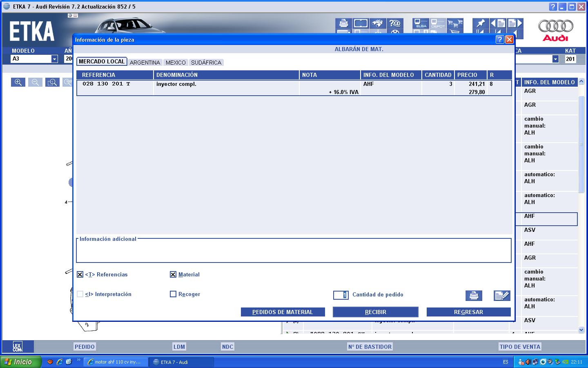Image resolution: width=588 pixels, height=368 pixels.
Task: Click the DEPOT toolbar icon
Action: pos(438,23)
